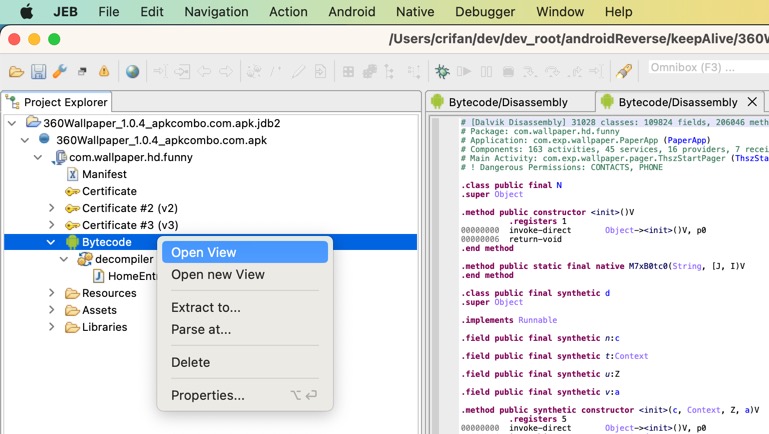Click PaperApp link in disassembly header

click(x=687, y=140)
